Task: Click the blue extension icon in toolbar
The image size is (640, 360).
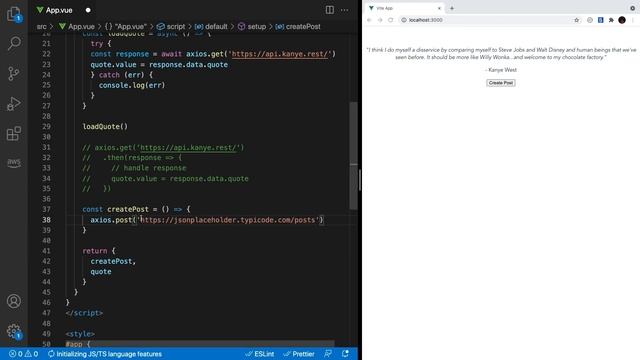Action: coord(600,20)
